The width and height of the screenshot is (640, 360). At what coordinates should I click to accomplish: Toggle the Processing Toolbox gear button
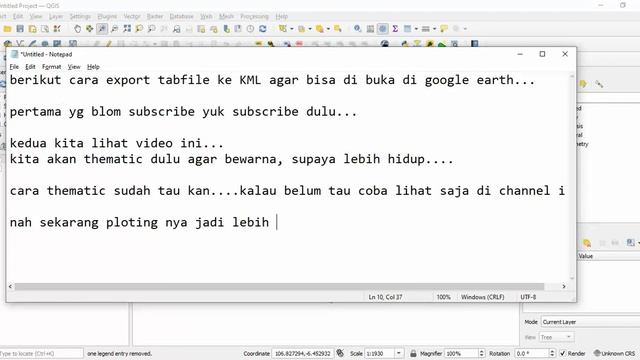point(382,29)
